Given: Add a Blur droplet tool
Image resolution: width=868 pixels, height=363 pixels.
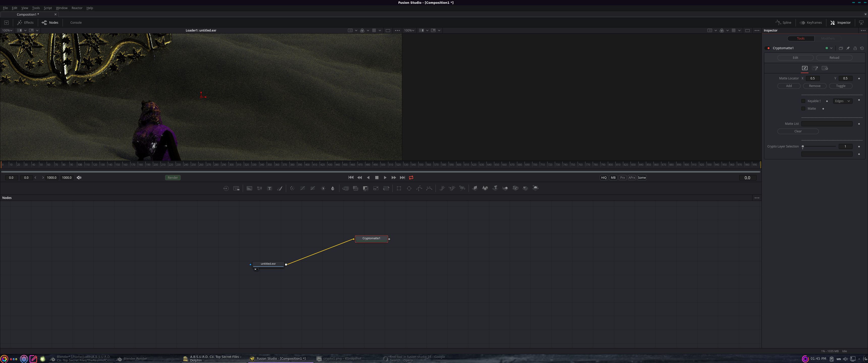Looking at the screenshot, I should click(333, 188).
